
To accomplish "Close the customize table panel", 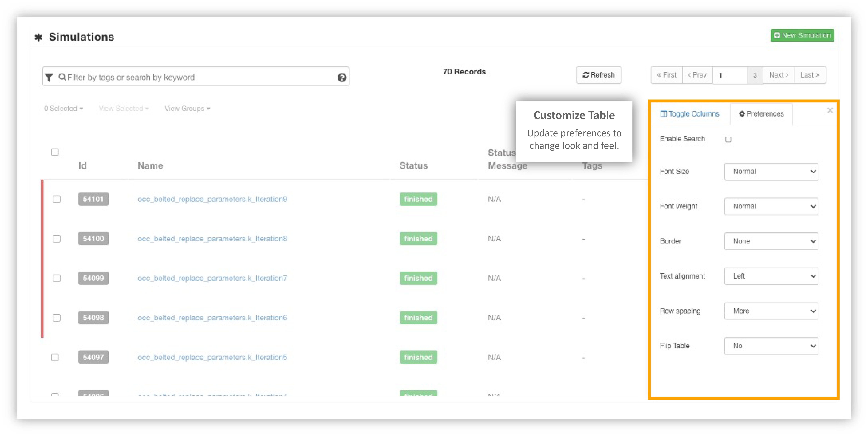I will pos(830,110).
